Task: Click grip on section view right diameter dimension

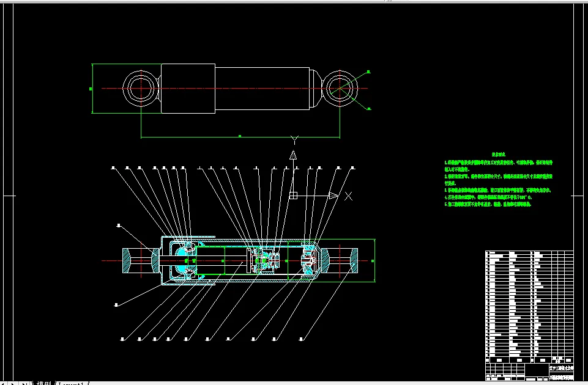Action: pyautogui.click(x=373, y=261)
